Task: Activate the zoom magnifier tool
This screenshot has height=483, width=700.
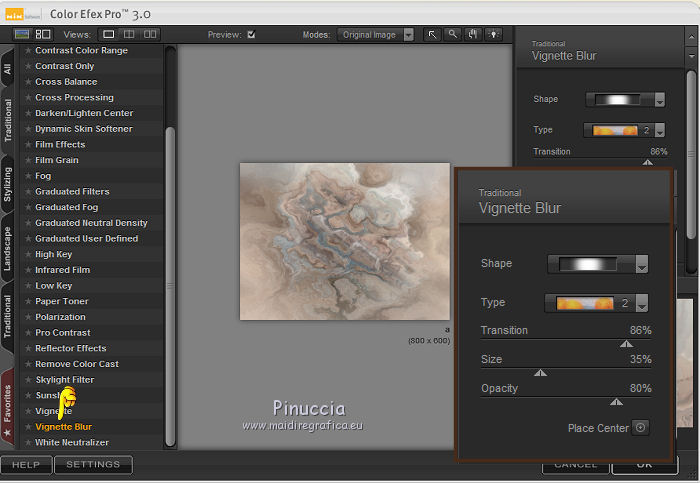Action: pos(453,34)
